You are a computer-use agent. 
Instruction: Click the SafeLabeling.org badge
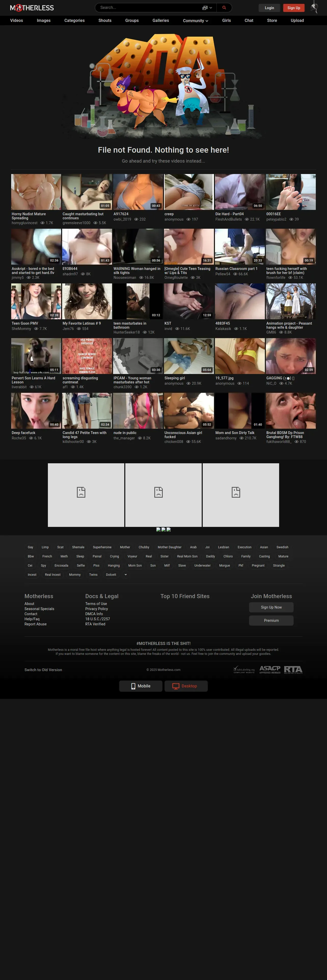(x=244, y=670)
